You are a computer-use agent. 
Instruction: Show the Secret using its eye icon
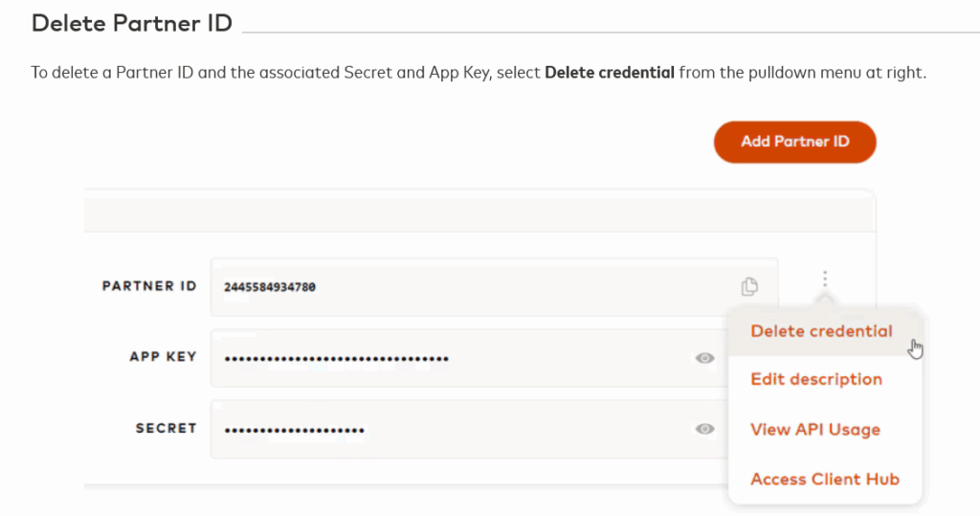pos(705,429)
